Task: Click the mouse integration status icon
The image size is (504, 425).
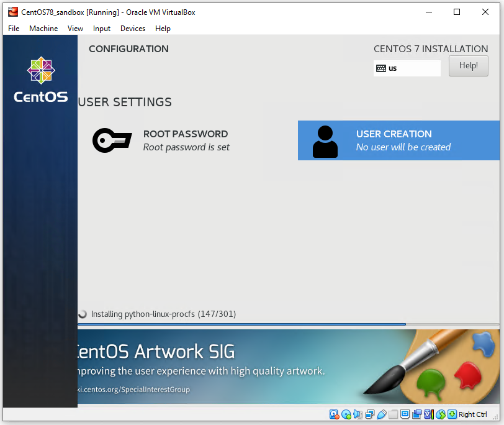Action: (440, 414)
